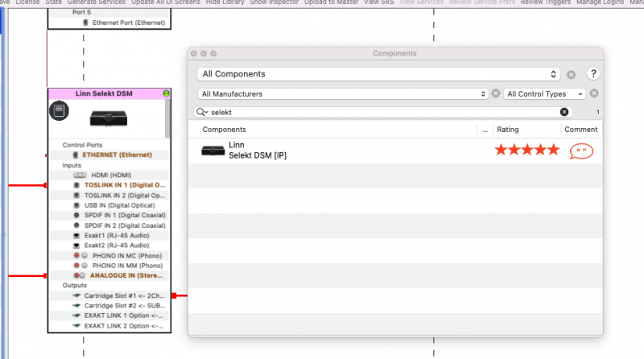Image resolution: width=644 pixels, height=359 pixels.
Task: Open the All Manufacturers dropdown
Action: (343, 94)
